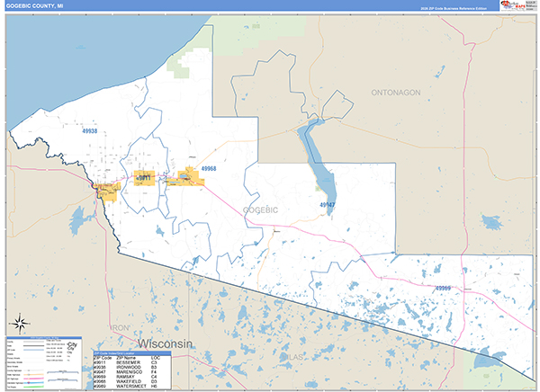Click the IRON county label
Image resolution: width=540 pixels, height=392 pixels.
121,328
